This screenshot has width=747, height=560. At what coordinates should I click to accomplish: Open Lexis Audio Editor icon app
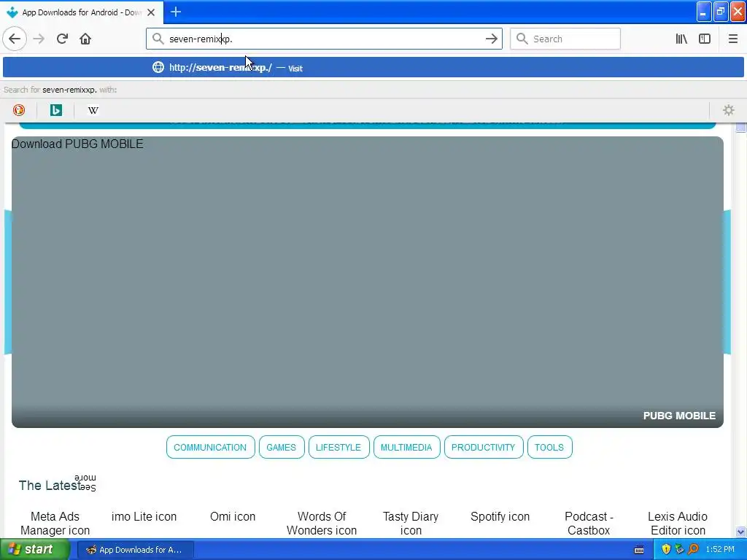(x=678, y=524)
